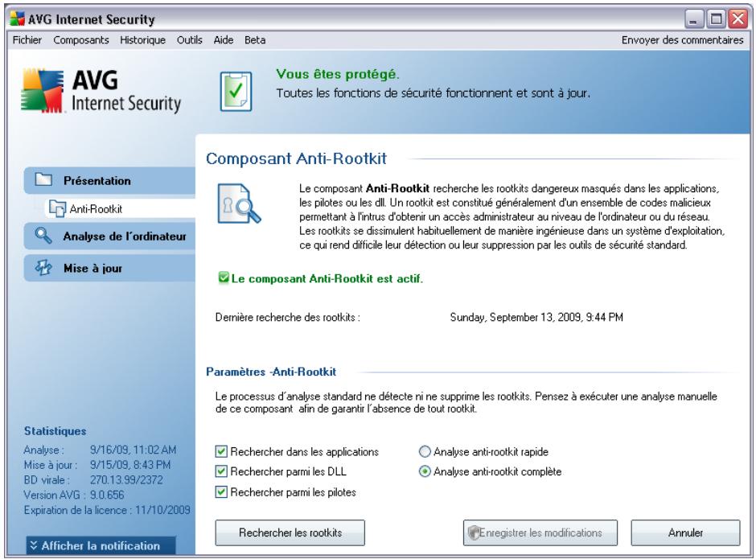Open the Aide menu
The image size is (756, 559).
[224, 40]
